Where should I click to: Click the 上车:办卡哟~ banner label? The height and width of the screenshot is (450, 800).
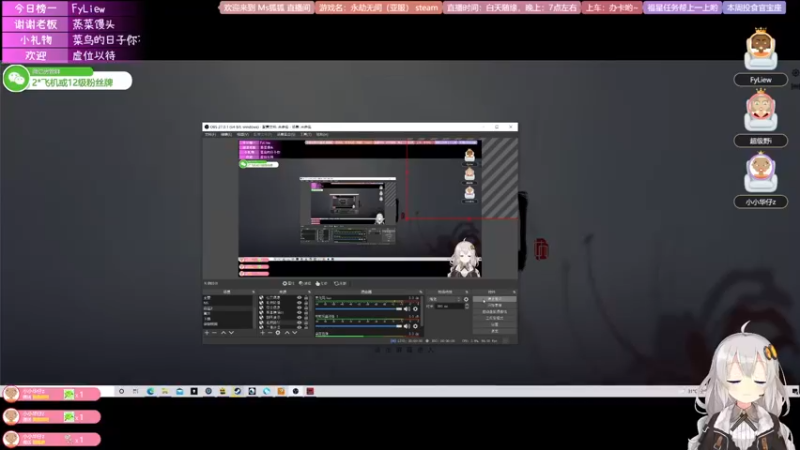click(611, 8)
